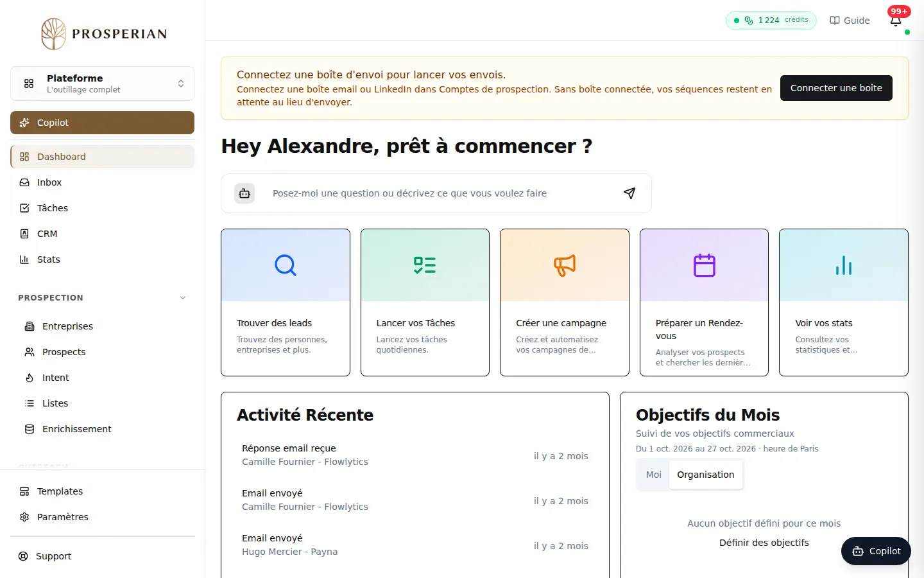
Task: Click the Support lifebuoy icon
Action: pyautogui.click(x=23, y=556)
